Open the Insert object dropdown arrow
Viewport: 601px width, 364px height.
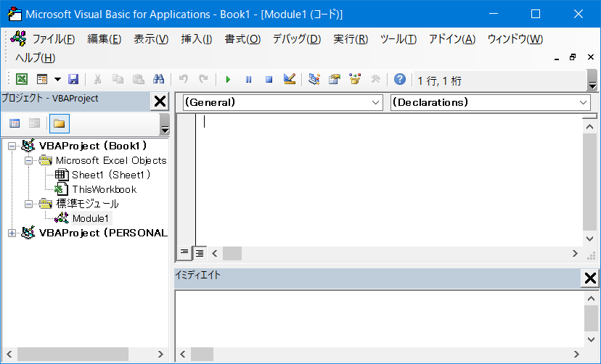[x=57, y=79]
